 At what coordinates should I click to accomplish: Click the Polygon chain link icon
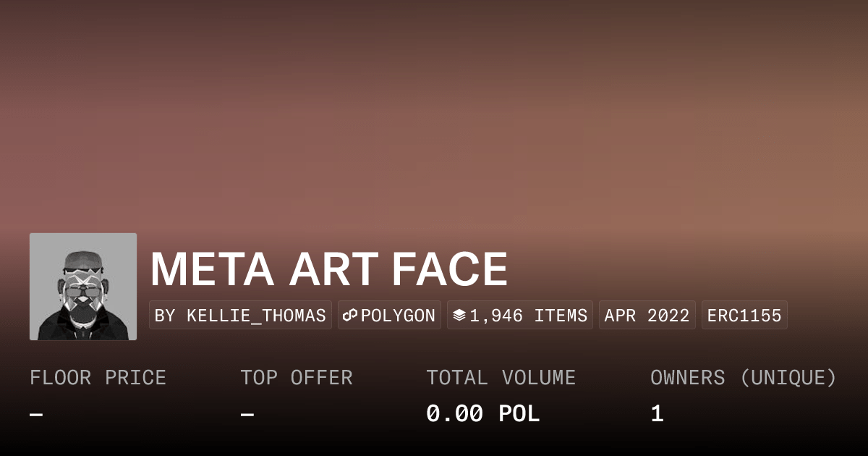pos(351,316)
